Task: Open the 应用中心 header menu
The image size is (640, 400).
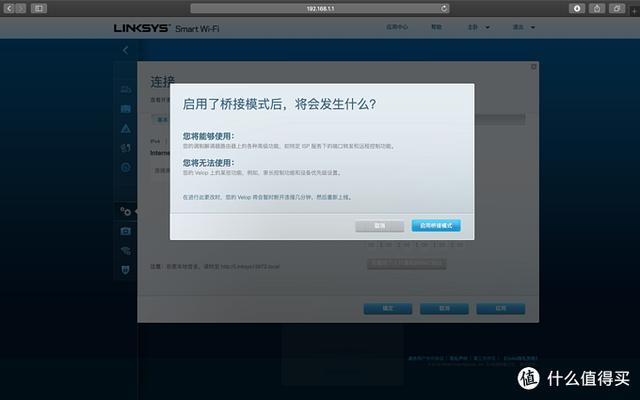Action: tap(398, 29)
